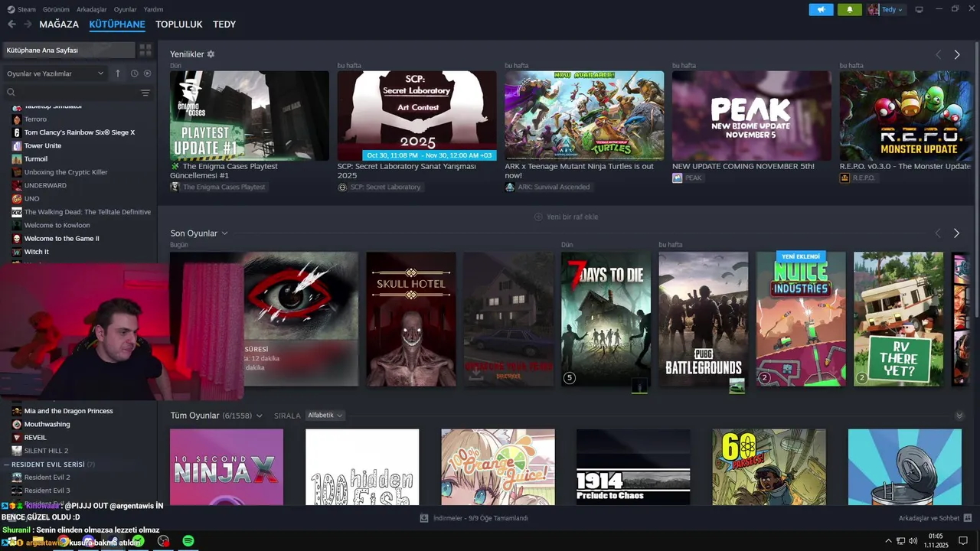
Task: Toggle ready-to-play filter icon
Action: click(x=148, y=73)
